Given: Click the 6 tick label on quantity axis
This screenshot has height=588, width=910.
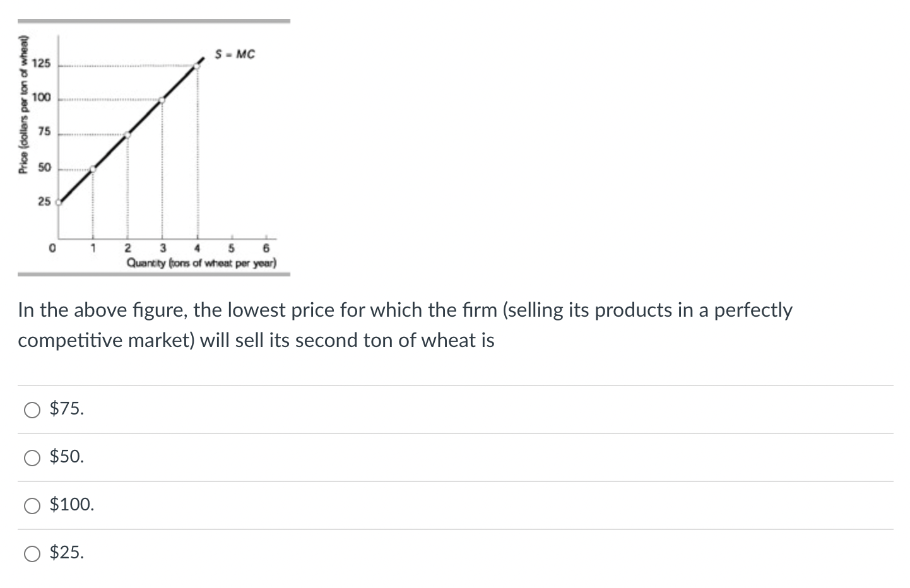Looking at the screenshot, I should 266,248.
